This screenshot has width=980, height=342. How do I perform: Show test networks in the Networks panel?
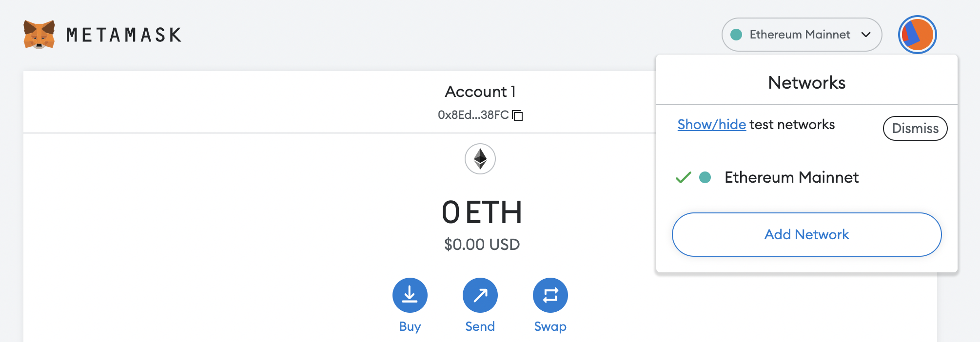pyautogui.click(x=711, y=125)
